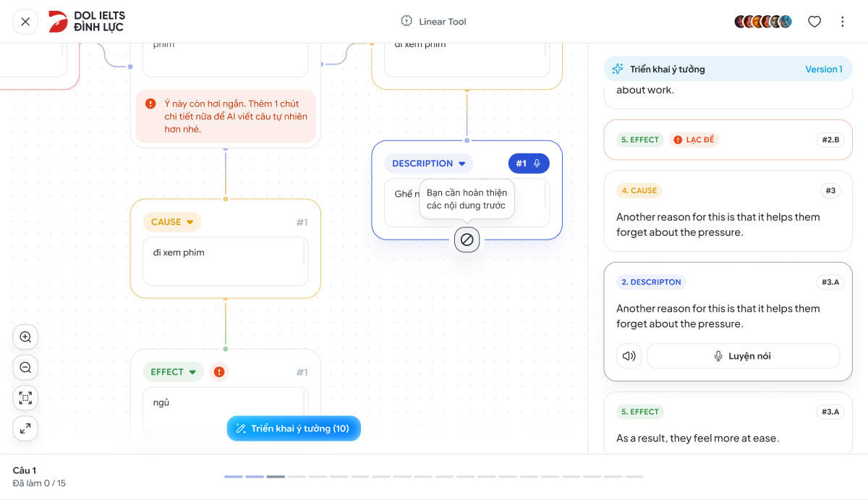868x500 pixels.
Task: Click the blocked circle icon under Description card
Action: click(467, 239)
